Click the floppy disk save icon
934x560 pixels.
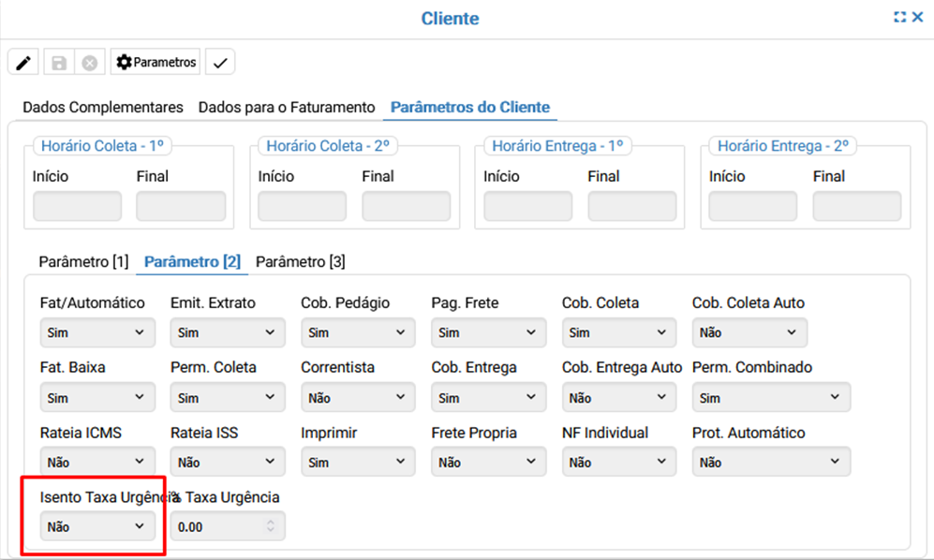[x=59, y=63]
